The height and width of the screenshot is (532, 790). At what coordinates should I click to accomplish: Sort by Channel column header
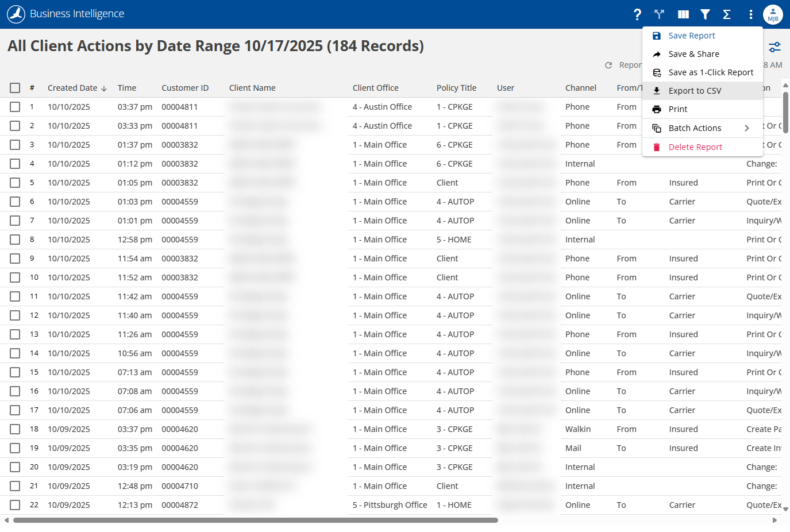point(580,88)
